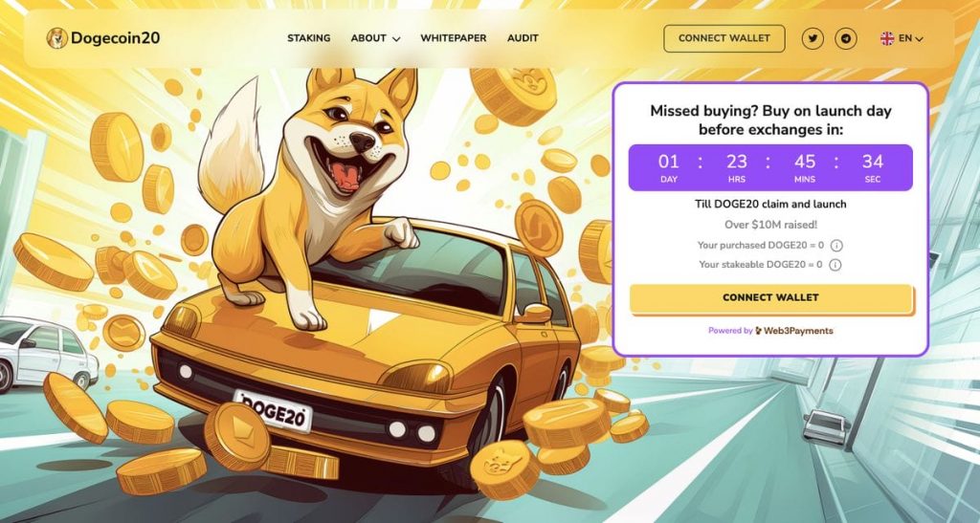Follow the Powered by Web3Payments link
The image size is (980, 523).
coord(770,331)
